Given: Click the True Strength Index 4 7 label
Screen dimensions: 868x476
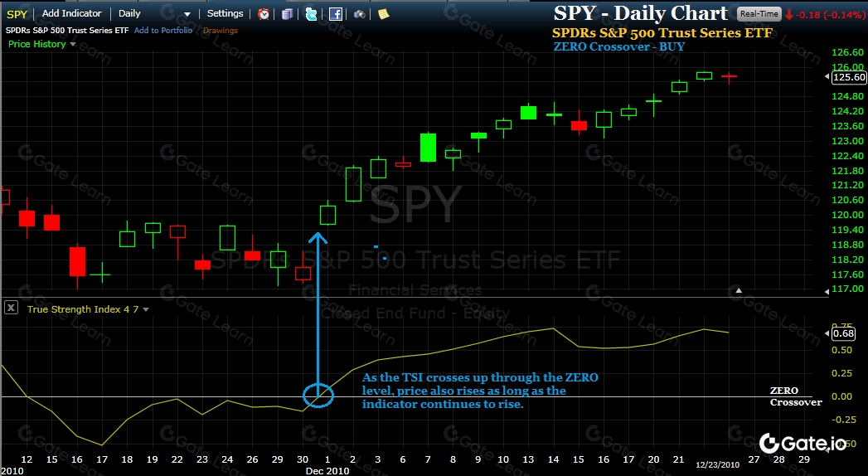Looking at the screenshot, I should point(82,309).
